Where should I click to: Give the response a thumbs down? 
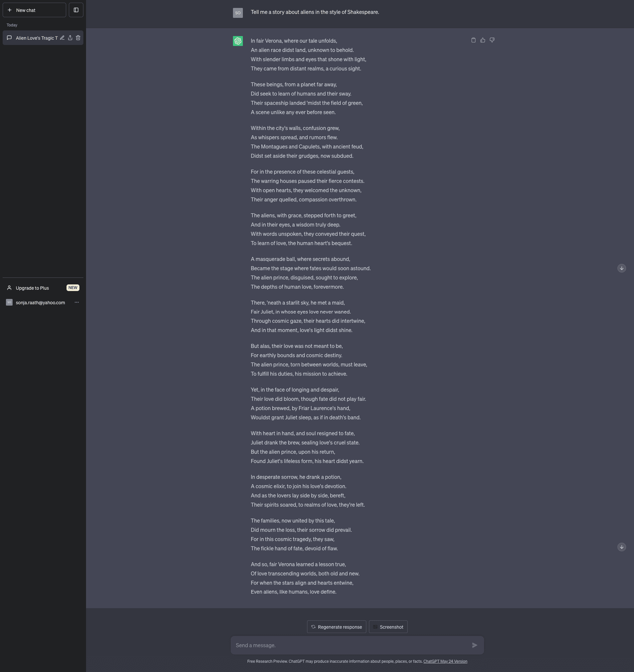492,40
